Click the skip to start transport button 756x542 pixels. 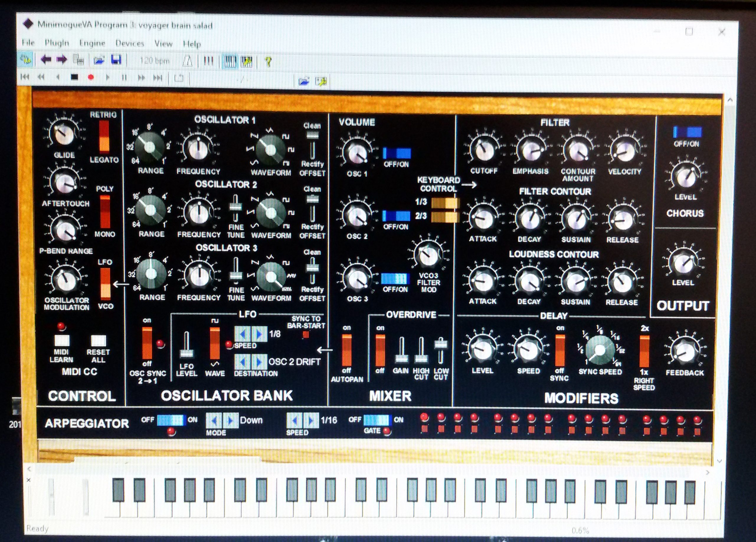25,77
